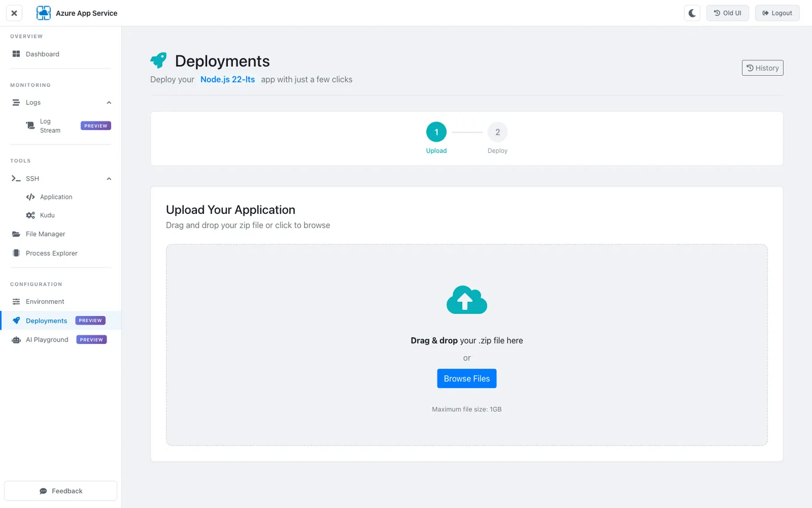Click the Upload step label
The width and height of the screenshot is (812, 508).
436,151
